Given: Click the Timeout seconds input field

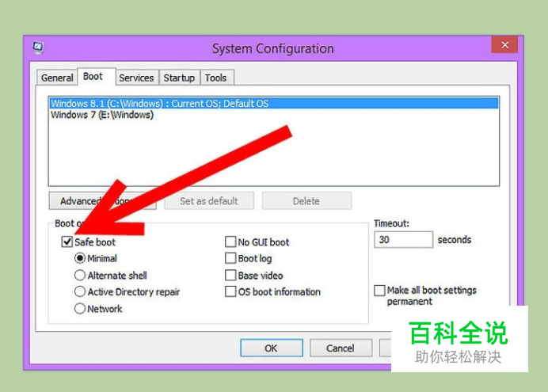Looking at the screenshot, I should (x=403, y=240).
